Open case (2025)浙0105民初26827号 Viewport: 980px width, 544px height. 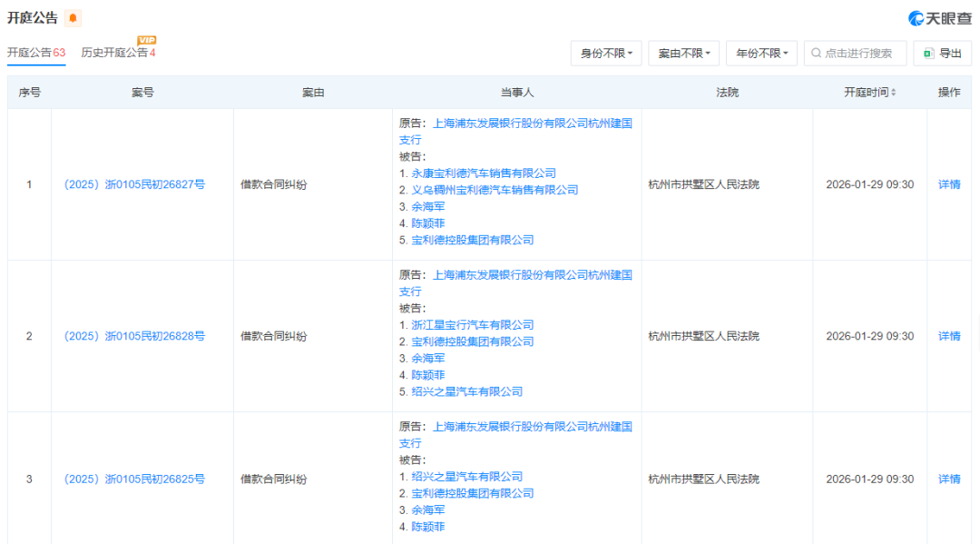[134, 184]
